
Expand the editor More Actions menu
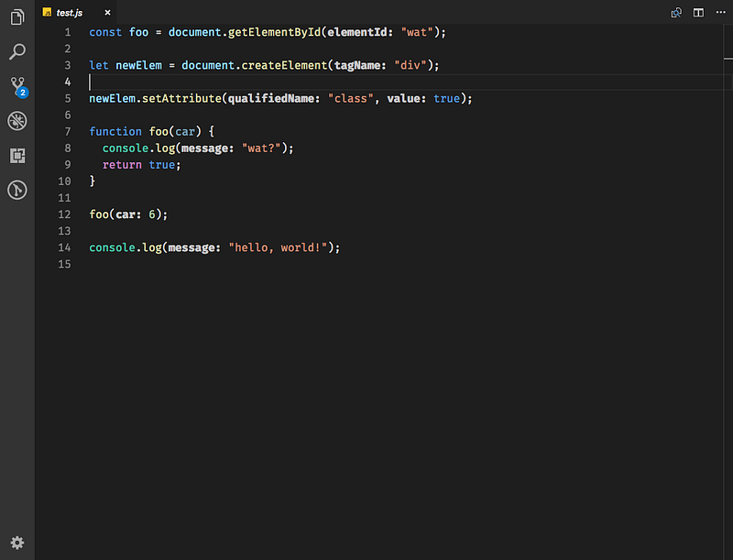pyautogui.click(x=719, y=13)
